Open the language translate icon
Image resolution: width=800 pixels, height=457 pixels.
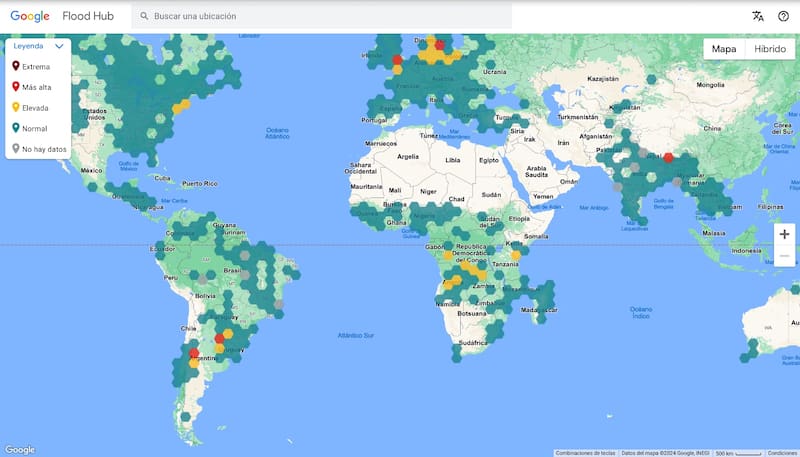pos(758,16)
